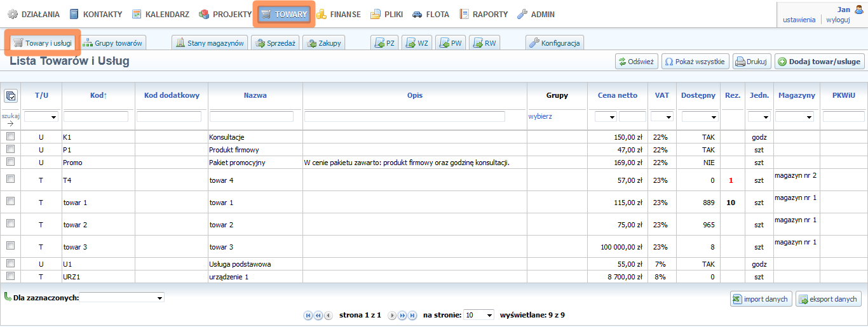Image resolution: width=868 pixels, height=327 pixels.
Task: Click Drukuj print button
Action: (x=751, y=62)
